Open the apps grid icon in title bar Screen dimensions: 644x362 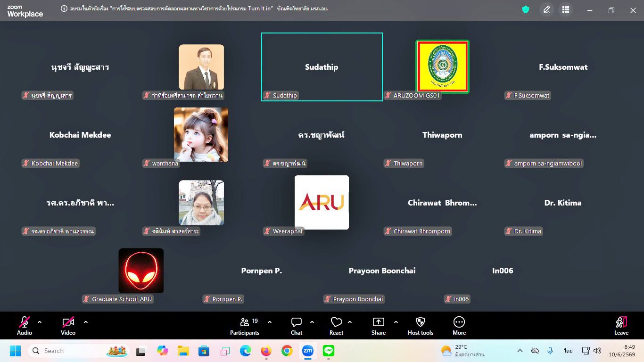[x=566, y=10]
